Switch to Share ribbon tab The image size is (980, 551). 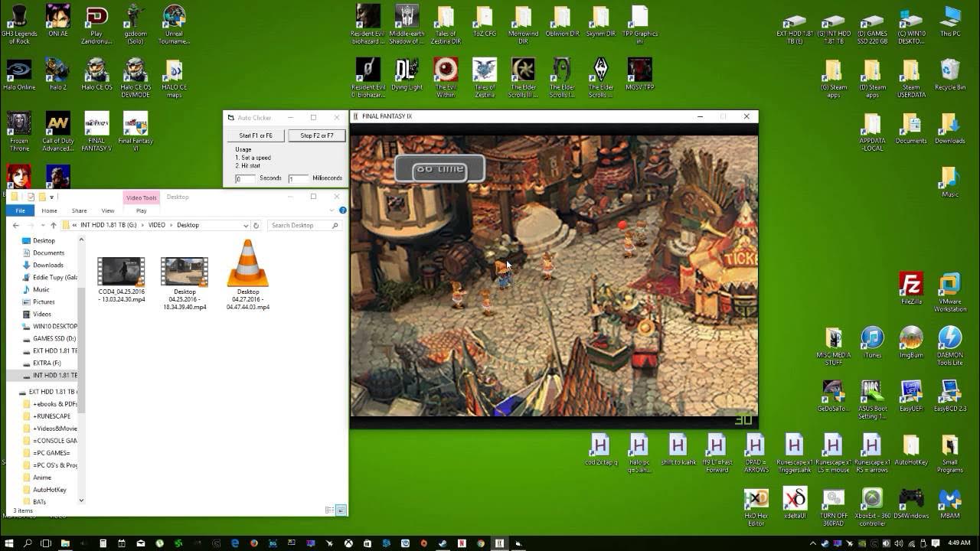click(x=79, y=210)
